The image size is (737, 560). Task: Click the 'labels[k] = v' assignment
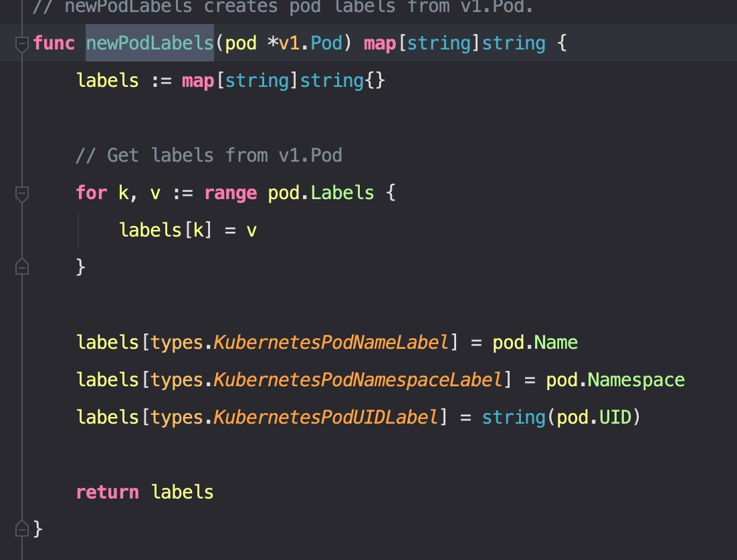click(x=187, y=230)
